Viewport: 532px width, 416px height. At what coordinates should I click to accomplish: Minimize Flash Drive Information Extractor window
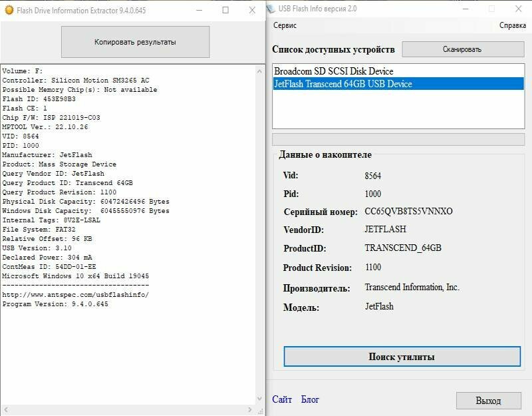pyautogui.click(x=199, y=10)
